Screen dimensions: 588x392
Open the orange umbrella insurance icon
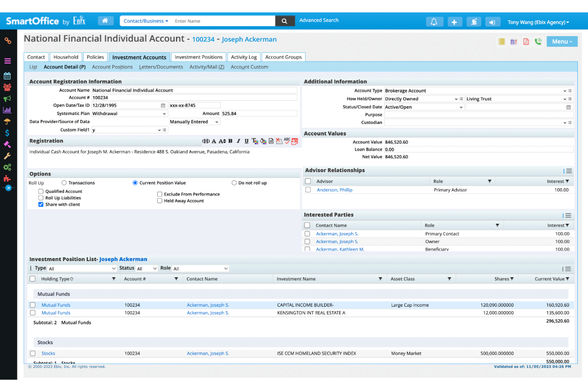[x=7, y=122]
